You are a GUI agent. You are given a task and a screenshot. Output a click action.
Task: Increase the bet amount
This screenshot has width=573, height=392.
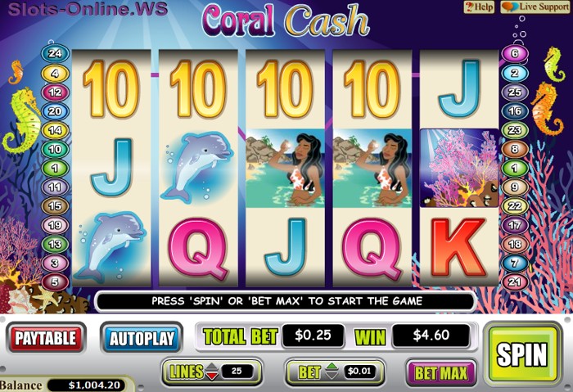(332, 367)
